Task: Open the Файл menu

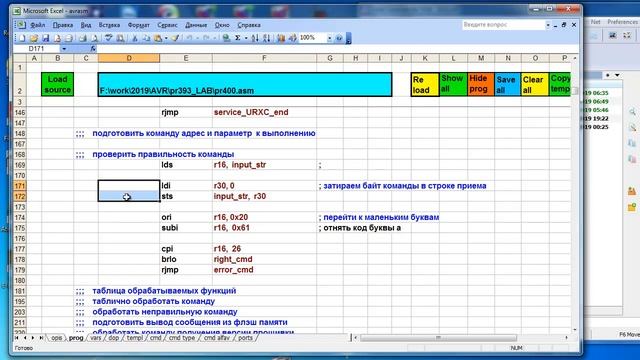Action: coord(37,25)
